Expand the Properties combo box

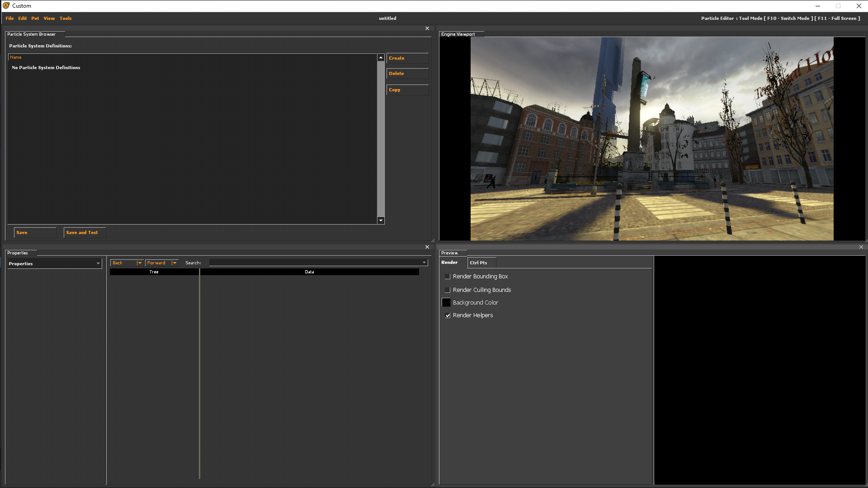click(98, 264)
